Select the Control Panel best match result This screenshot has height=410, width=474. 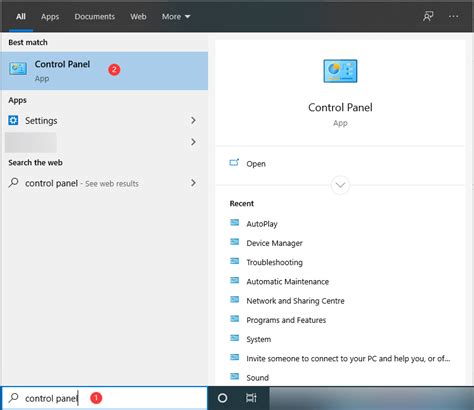(104, 71)
